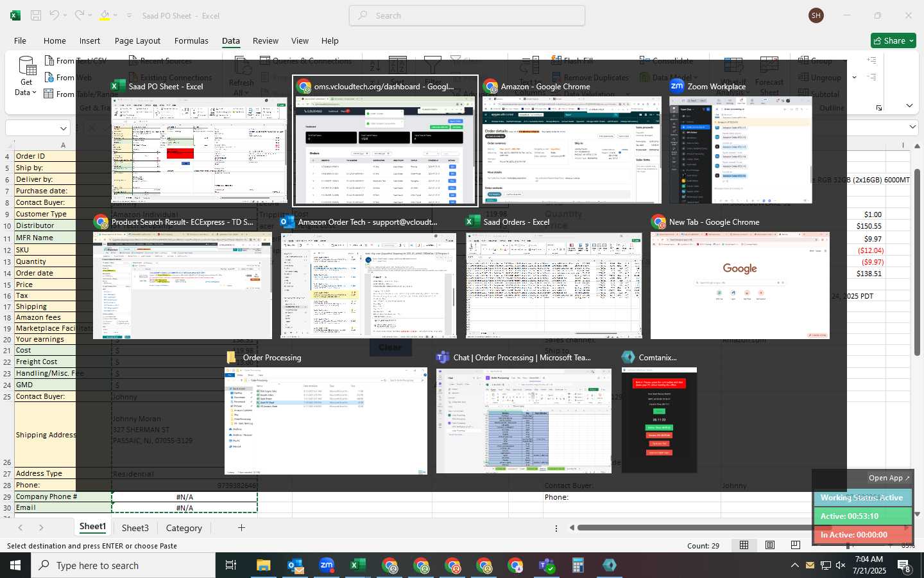Open the Windows Start menu
The height and width of the screenshot is (578, 924).
click(x=15, y=565)
